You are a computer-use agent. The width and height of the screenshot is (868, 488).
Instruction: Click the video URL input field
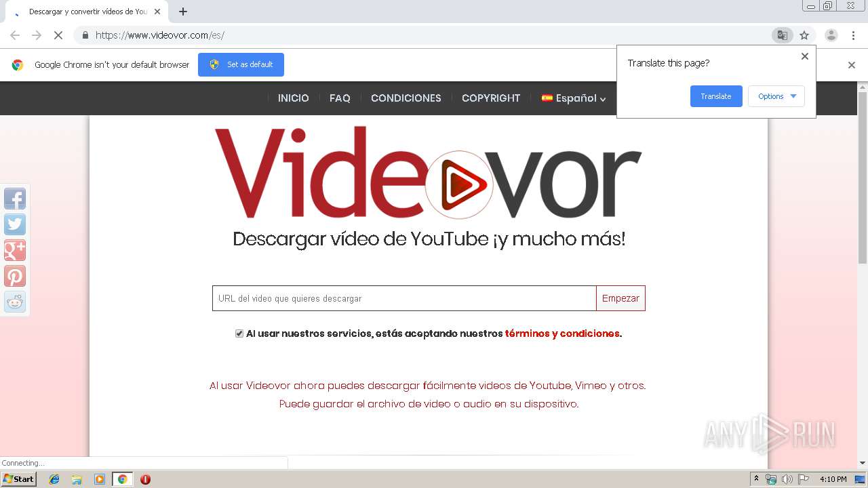pyautogui.click(x=404, y=298)
